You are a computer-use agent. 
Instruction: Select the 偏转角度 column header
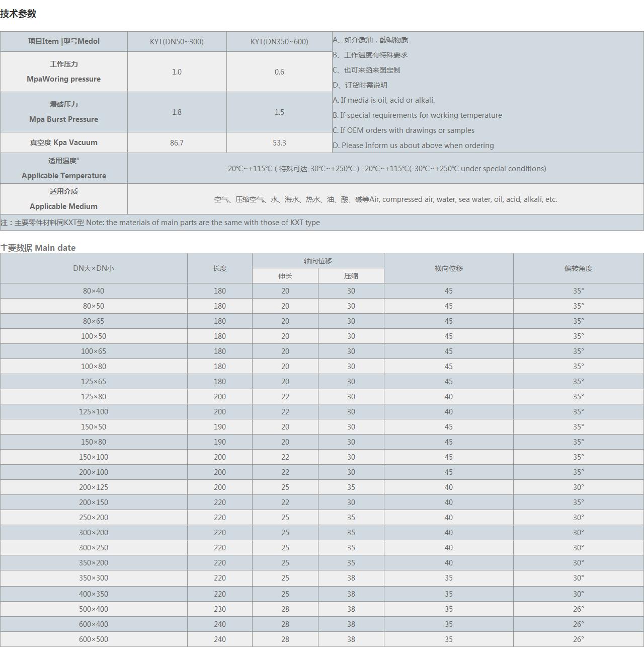tap(579, 268)
